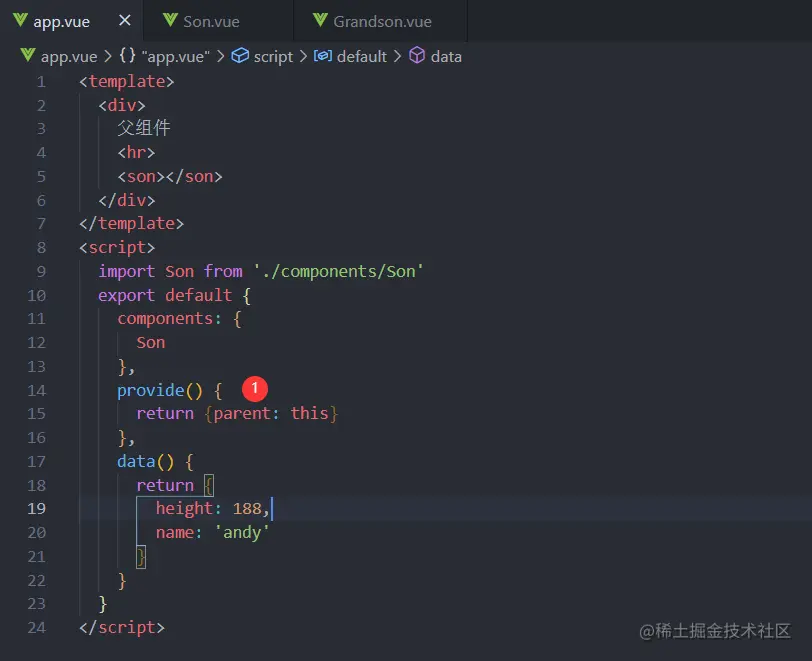Click line number 1 in gutter
Viewport: 812px width, 661px height.
pos(41,82)
